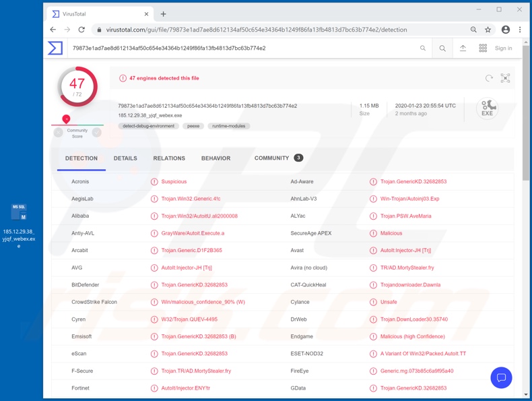Switch to the DETAILS tab
This screenshot has height=401, width=532.
(x=125, y=158)
